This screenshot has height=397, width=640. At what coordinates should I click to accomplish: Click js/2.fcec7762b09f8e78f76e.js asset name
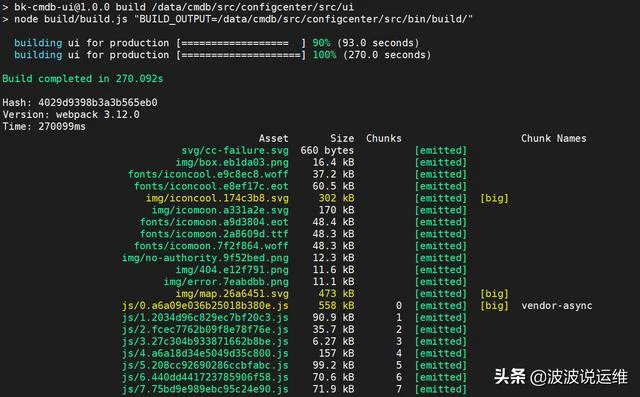point(205,329)
